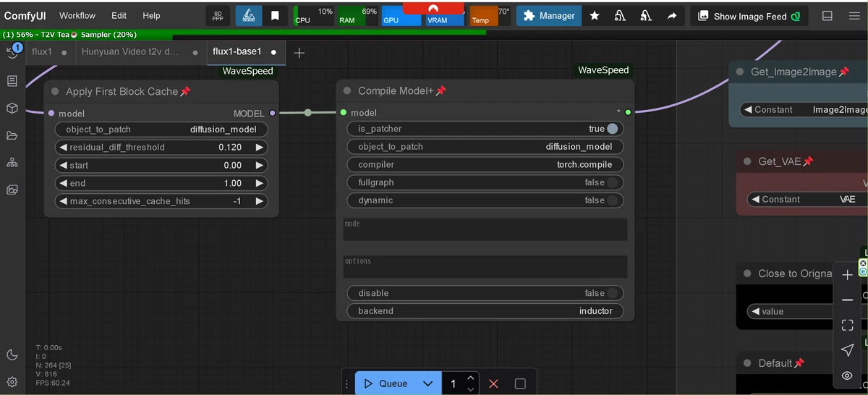Open settings gear icon
Viewport: 868px width, 395px height.
(x=12, y=381)
